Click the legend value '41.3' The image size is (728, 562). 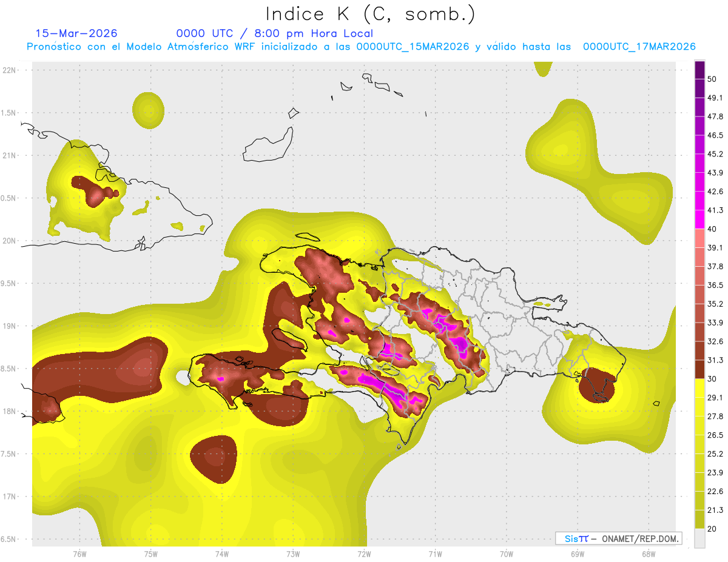point(715,210)
